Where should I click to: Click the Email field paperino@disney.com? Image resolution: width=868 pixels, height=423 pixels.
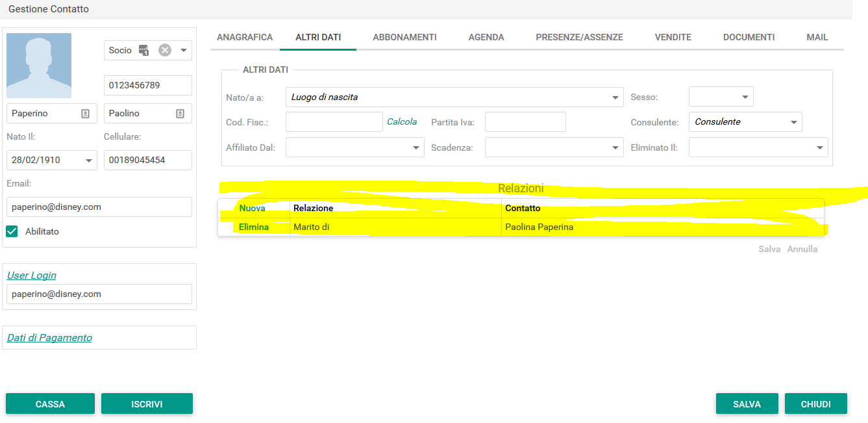99,207
